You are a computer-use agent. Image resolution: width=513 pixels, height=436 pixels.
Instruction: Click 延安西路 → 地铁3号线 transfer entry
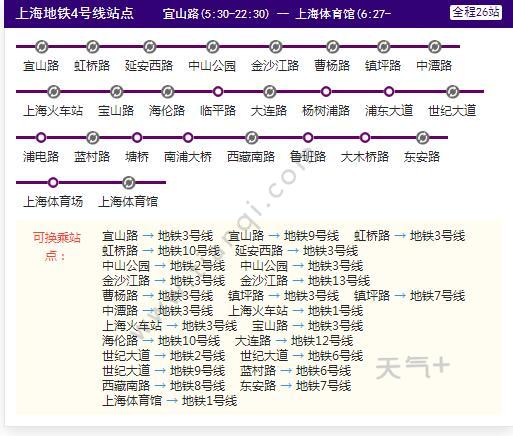pyautogui.click(x=296, y=250)
